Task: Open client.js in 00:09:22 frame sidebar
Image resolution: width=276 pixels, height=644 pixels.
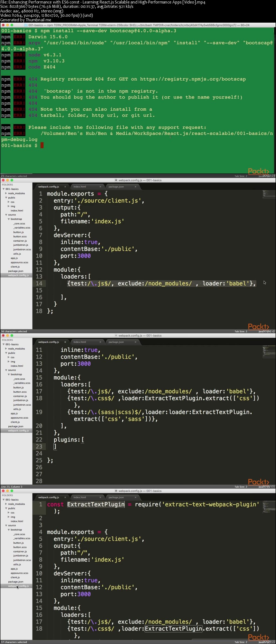Action: click(x=15, y=577)
